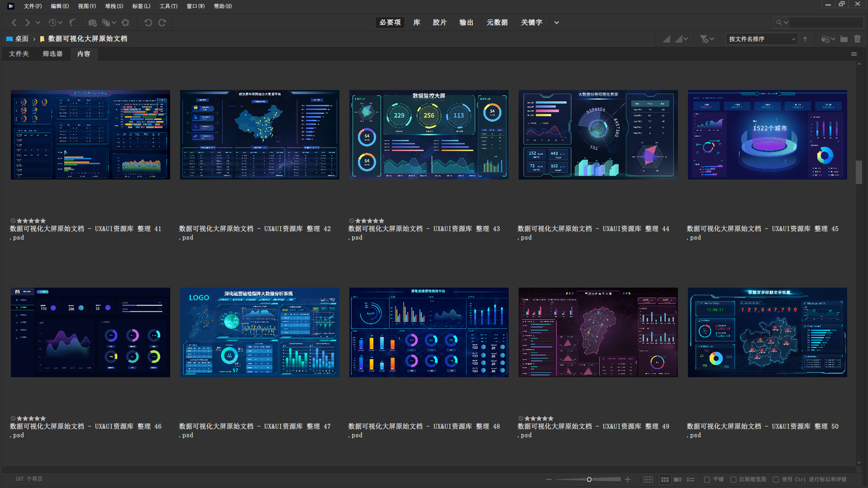Open the 标签(L) menu
The height and width of the screenshot is (488, 868).
(x=141, y=6)
